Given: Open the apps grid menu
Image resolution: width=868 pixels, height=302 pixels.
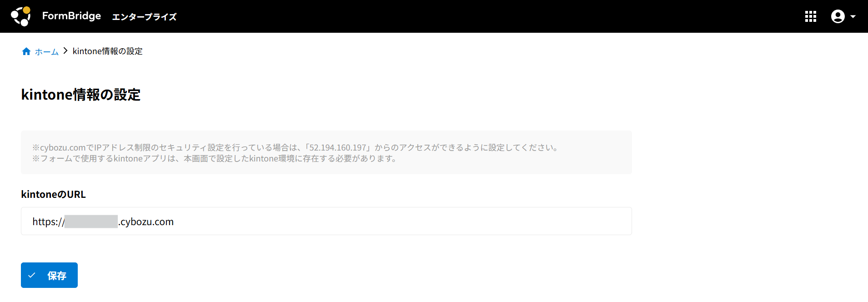Looking at the screenshot, I should [811, 16].
